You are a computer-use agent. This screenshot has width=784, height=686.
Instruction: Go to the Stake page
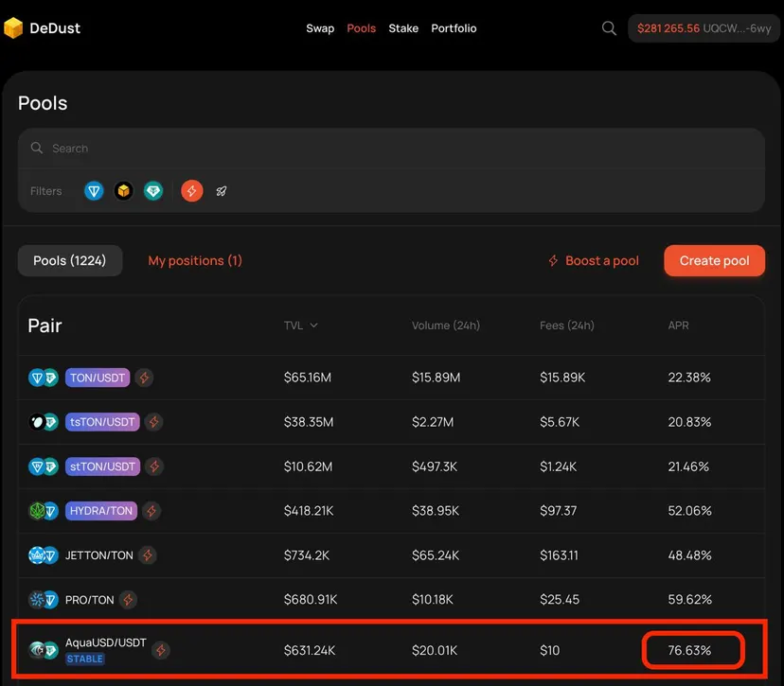click(x=403, y=28)
